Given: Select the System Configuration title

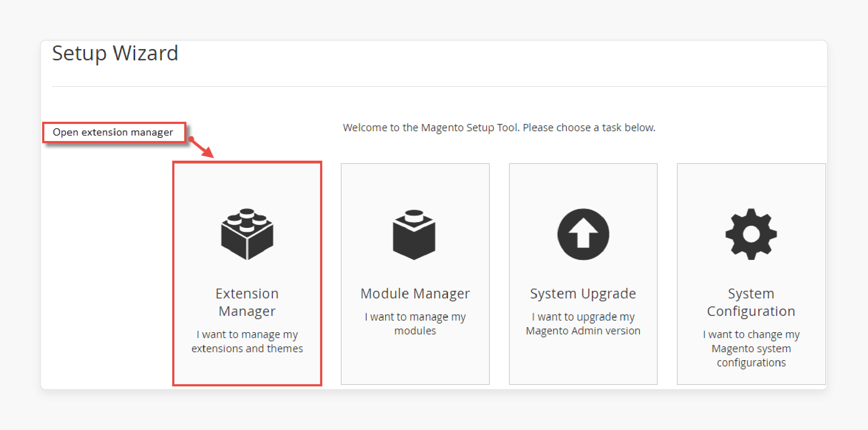Looking at the screenshot, I should point(751,302).
